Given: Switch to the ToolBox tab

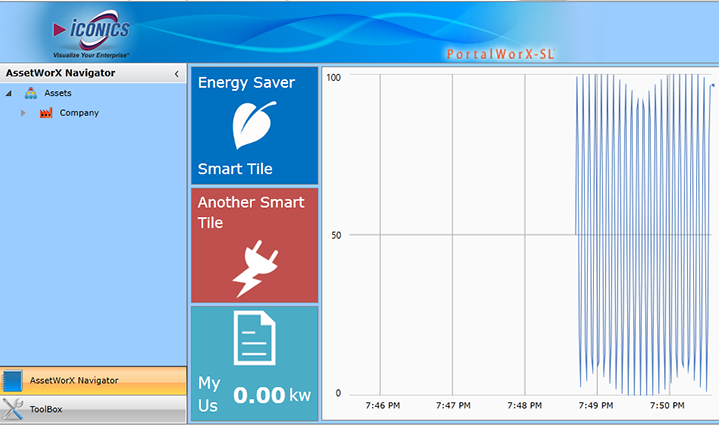Looking at the screenshot, I should click(x=93, y=409).
